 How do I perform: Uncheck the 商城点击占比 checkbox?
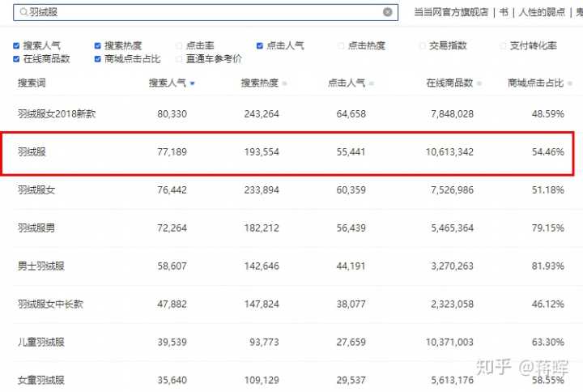click(98, 59)
